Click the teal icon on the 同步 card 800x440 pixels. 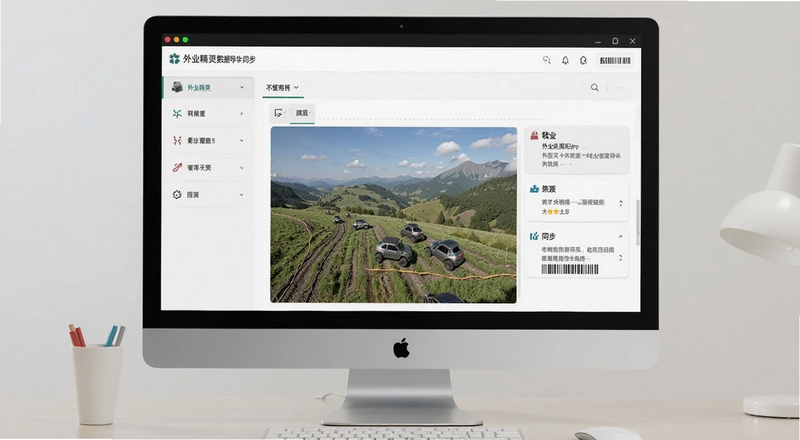point(534,236)
